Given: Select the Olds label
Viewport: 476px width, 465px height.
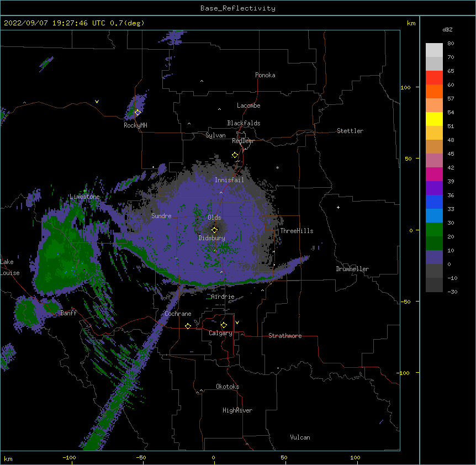Looking at the screenshot, I should tap(214, 218).
